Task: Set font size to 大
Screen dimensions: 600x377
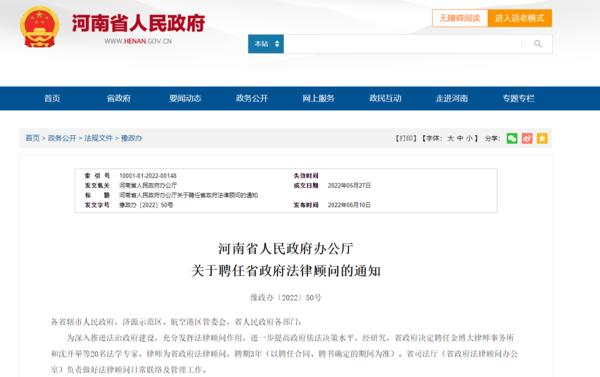Action: [x=451, y=138]
